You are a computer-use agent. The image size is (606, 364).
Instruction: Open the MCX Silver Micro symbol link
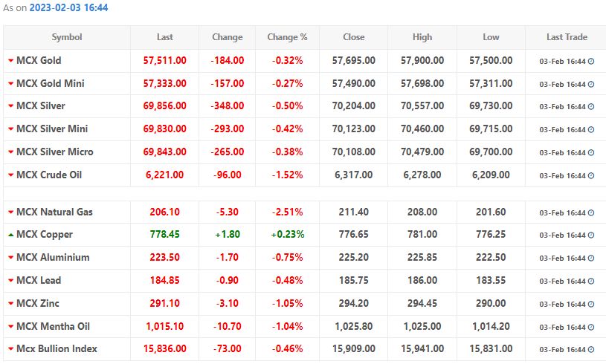pyautogui.click(x=55, y=152)
